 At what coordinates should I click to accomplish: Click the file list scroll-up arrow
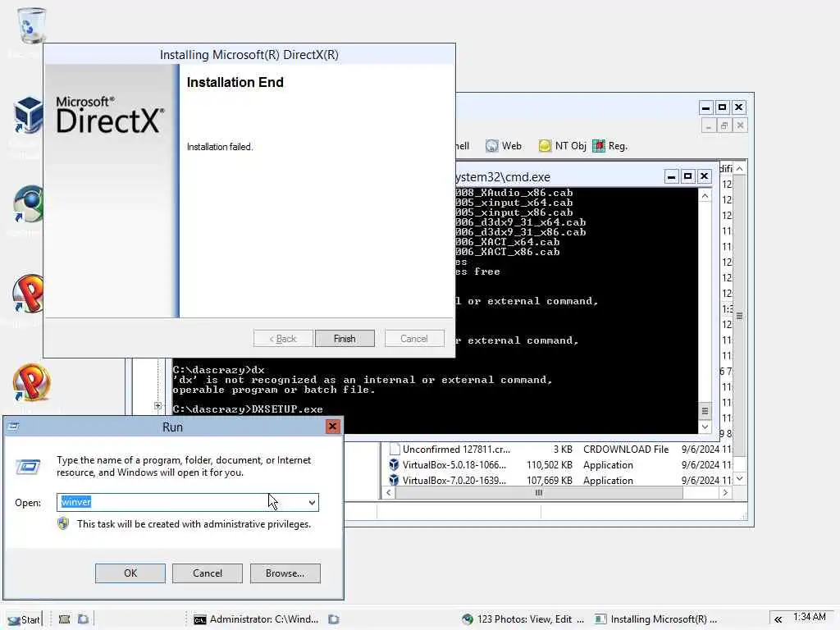(x=740, y=169)
